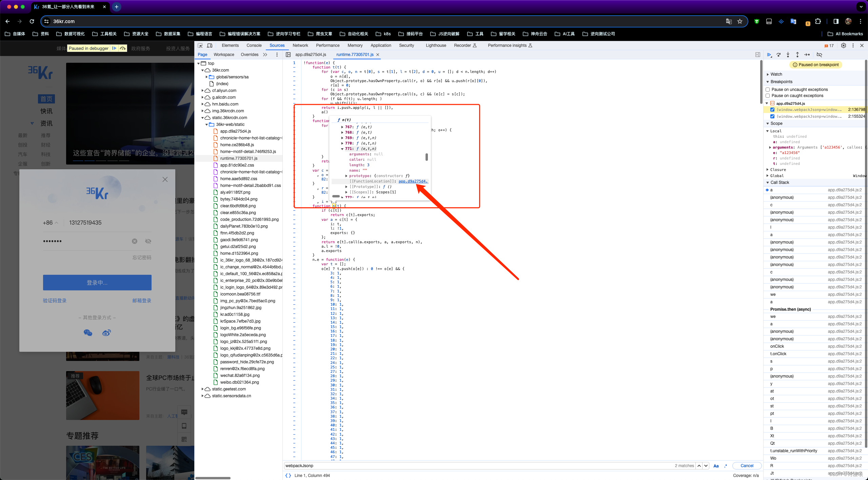Expand the Global scope
This screenshot has height=480, width=868.
coord(768,176)
